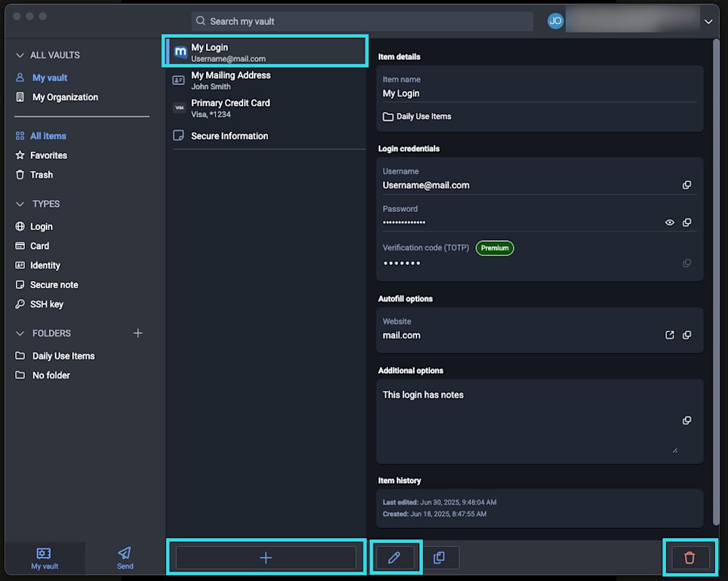Image resolution: width=728 pixels, height=581 pixels.
Task: Select My Organization vault
Action: coord(65,97)
